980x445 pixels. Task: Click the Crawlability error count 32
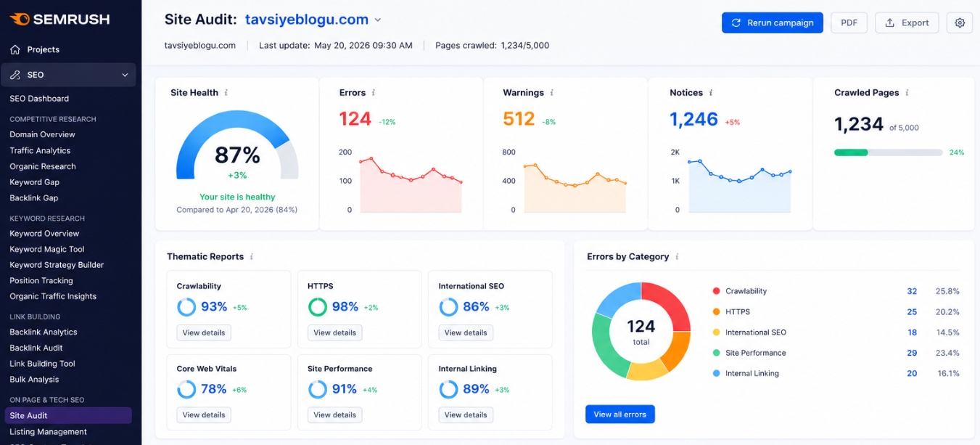pos(912,291)
